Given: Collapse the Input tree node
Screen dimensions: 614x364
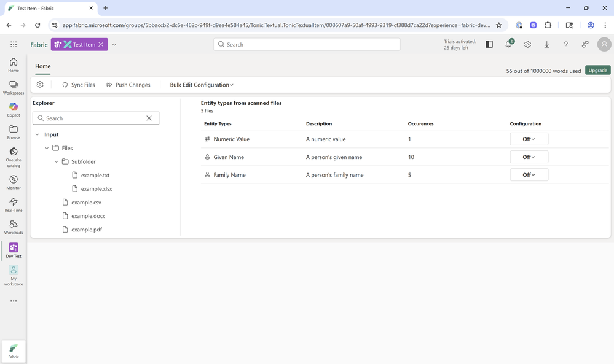Looking at the screenshot, I should click(x=37, y=134).
